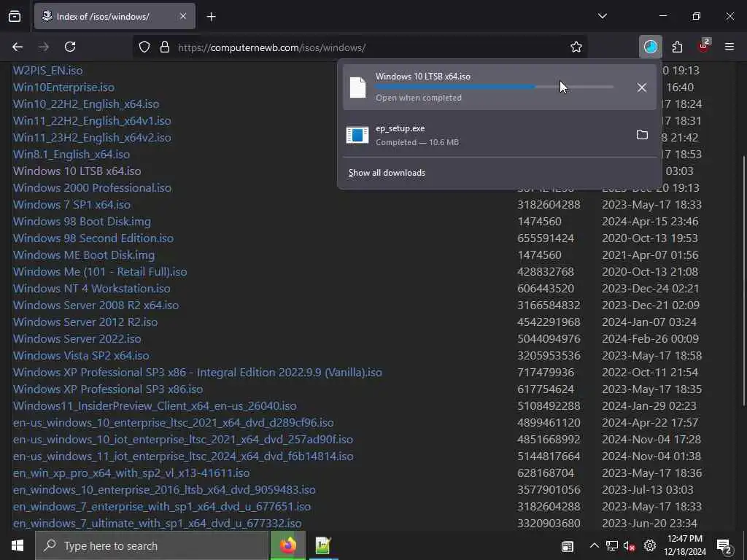Open Win10_22H2_English_x64.iso link

(86, 104)
